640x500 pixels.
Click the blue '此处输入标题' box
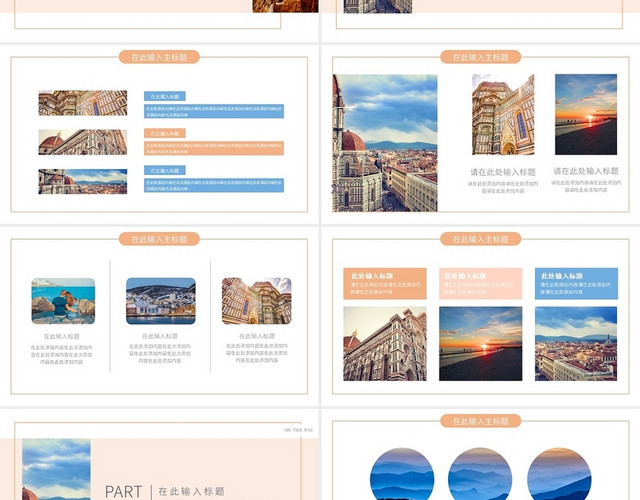[x=576, y=284]
